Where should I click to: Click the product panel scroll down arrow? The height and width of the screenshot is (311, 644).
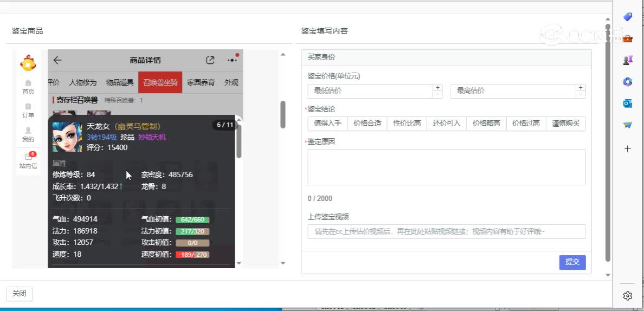click(282, 263)
